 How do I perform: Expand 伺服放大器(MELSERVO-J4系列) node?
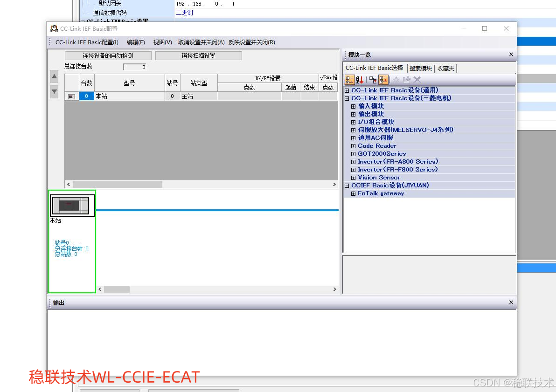pos(353,130)
